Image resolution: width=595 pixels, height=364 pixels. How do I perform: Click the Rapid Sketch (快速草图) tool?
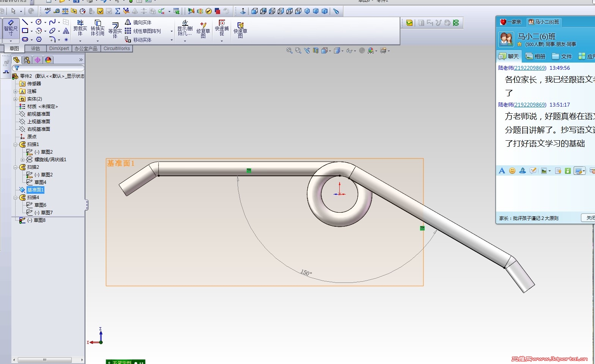240,30
